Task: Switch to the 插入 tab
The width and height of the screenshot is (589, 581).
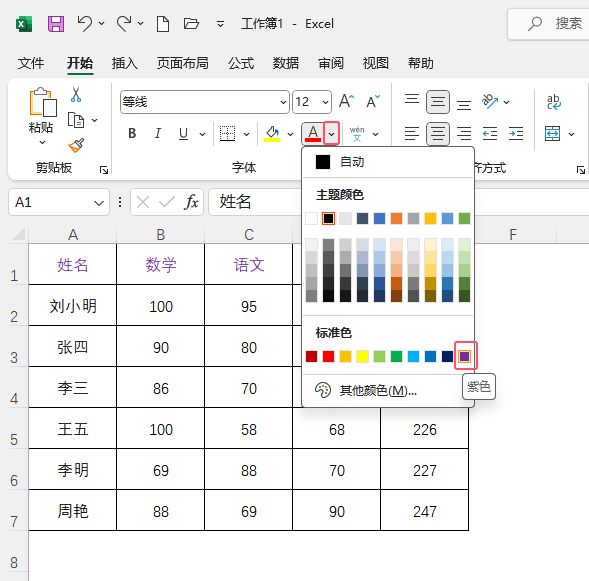Action: coord(125,63)
